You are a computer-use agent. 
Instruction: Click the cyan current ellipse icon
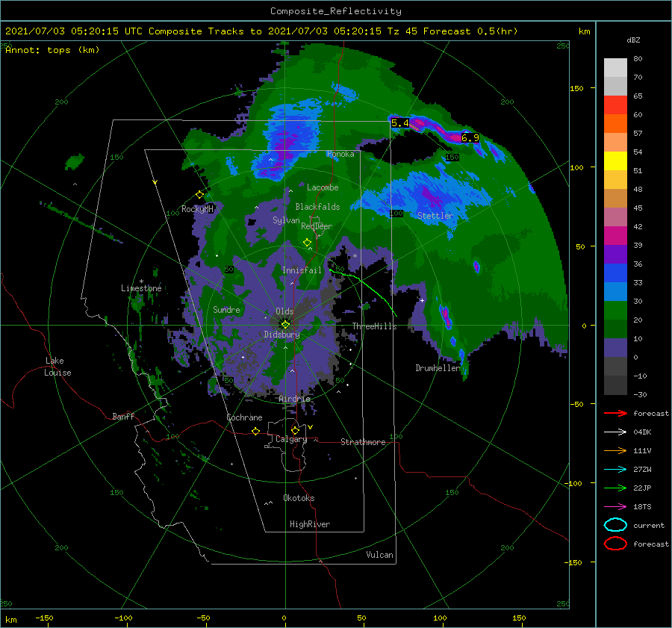click(615, 525)
